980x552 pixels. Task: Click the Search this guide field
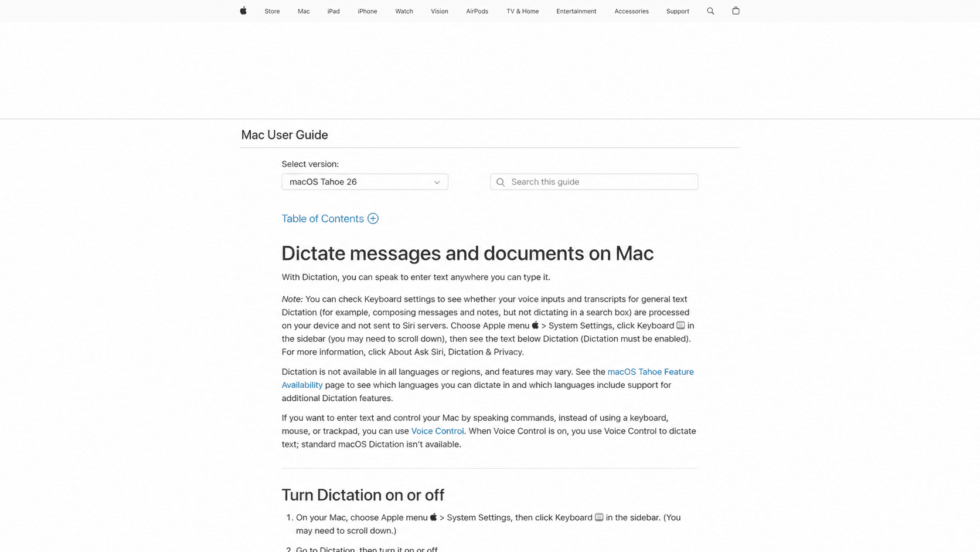(x=594, y=182)
